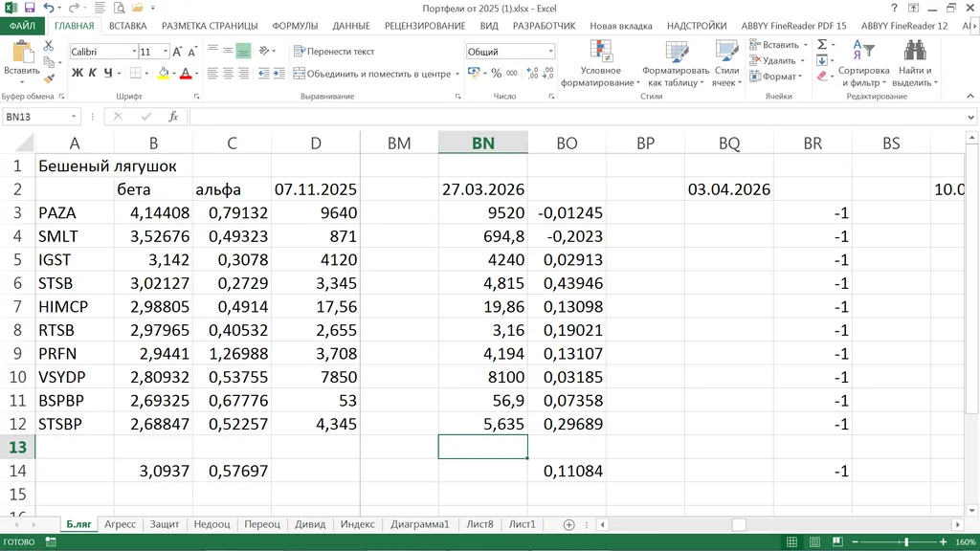Zoom in with the plus button
Viewport: 980px width, 551px height.
[x=943, y=541]
